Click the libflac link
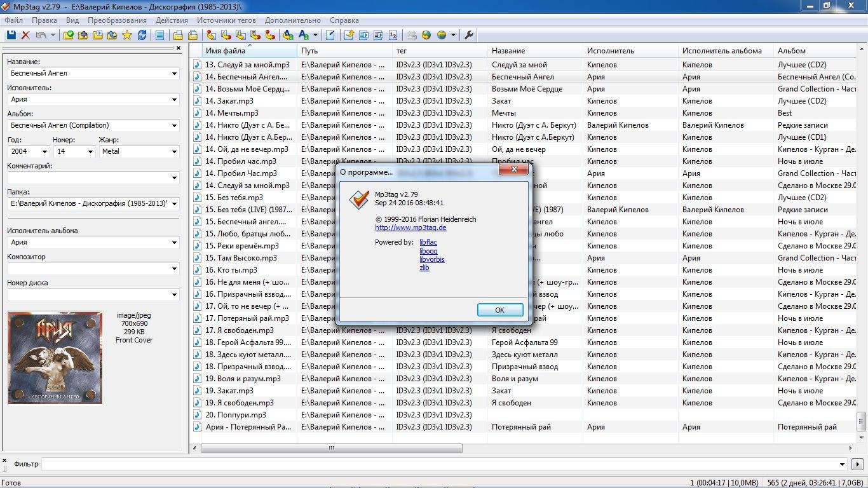The image size is (868, 488). (428, 242)
